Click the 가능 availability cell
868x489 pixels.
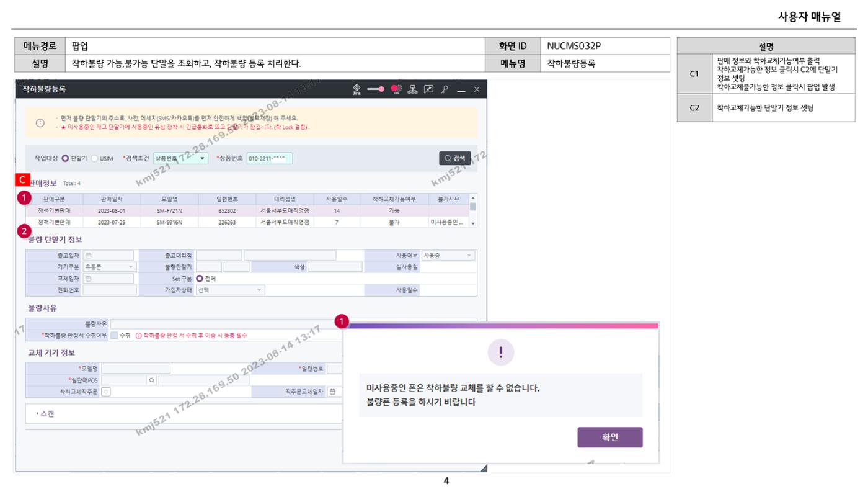(x=394, y=211)
